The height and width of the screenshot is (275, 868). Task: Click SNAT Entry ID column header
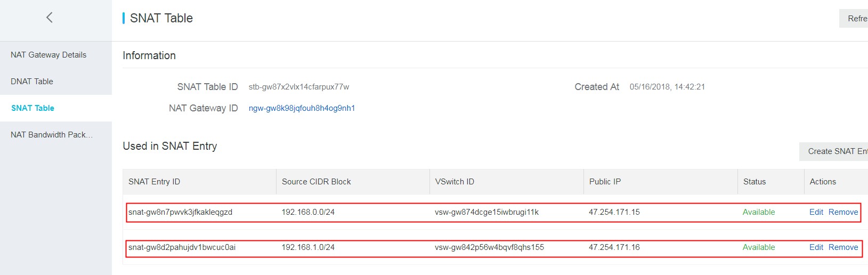click(x=155, y=182)
